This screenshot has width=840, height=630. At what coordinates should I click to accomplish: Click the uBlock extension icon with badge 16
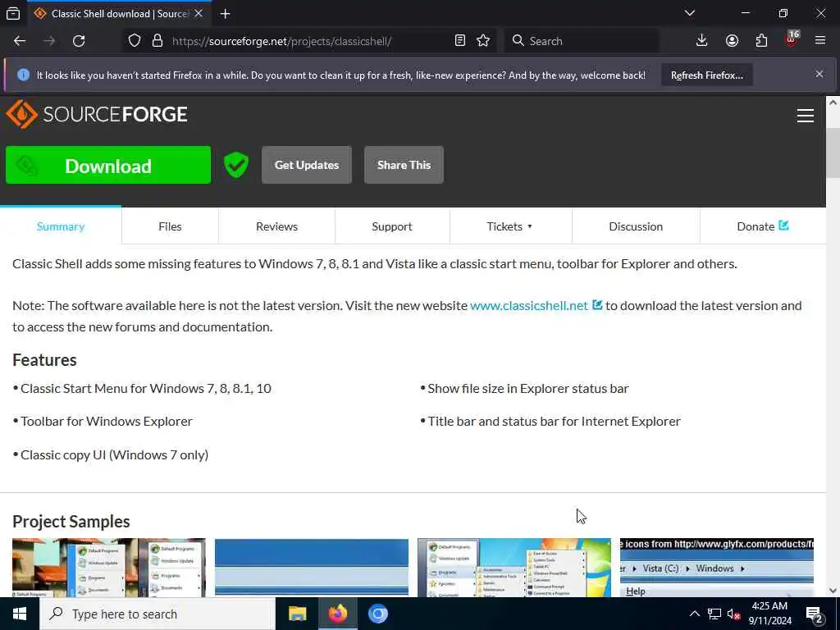(792, 39)
